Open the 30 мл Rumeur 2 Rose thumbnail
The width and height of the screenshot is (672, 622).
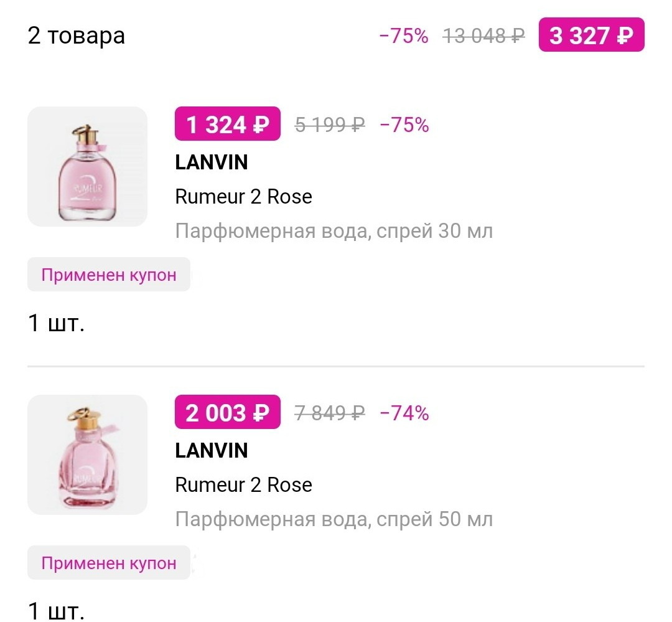(87, 166)
